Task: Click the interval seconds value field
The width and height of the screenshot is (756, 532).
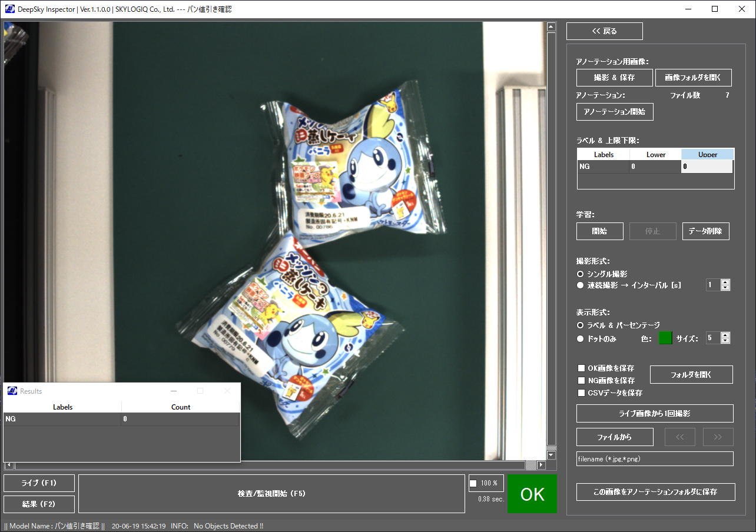Action: pyautogui.click(x=713, y=285)
